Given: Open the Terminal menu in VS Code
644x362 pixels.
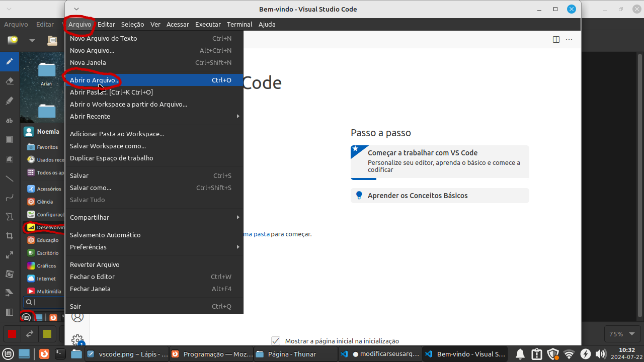Looking at the screenshot, I should pos(239,24).
